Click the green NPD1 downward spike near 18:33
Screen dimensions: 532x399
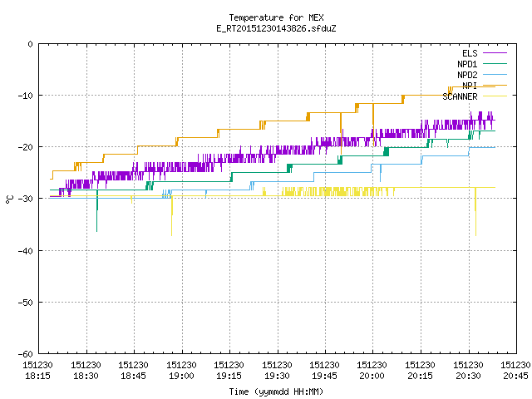pos(97,211)
